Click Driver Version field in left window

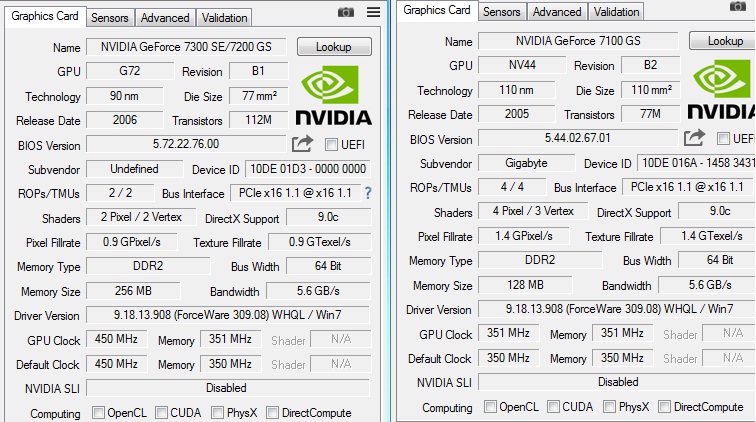point(228,315)
